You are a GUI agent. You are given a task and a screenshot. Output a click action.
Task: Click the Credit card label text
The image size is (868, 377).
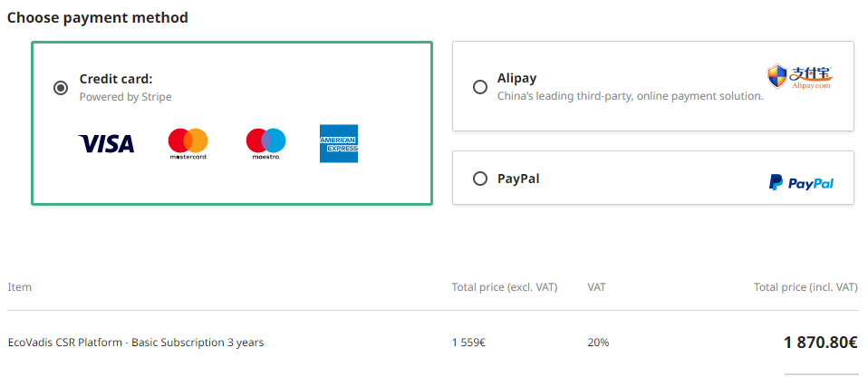tap(116, 79)
